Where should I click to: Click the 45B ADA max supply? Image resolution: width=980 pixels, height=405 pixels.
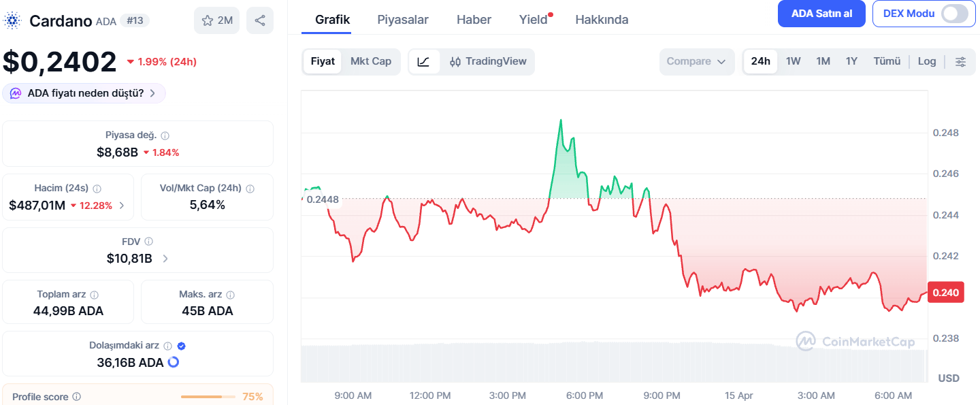[206, 311]
